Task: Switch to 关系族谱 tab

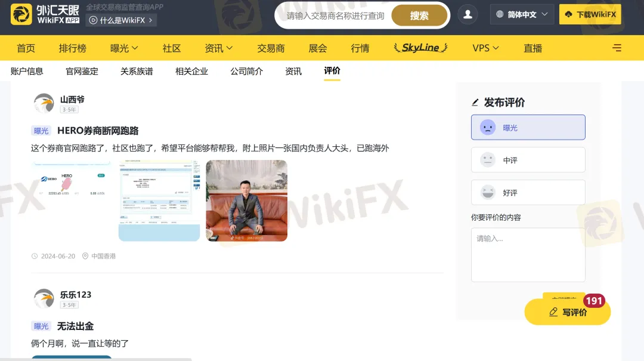Action: (x=137, y=71)
